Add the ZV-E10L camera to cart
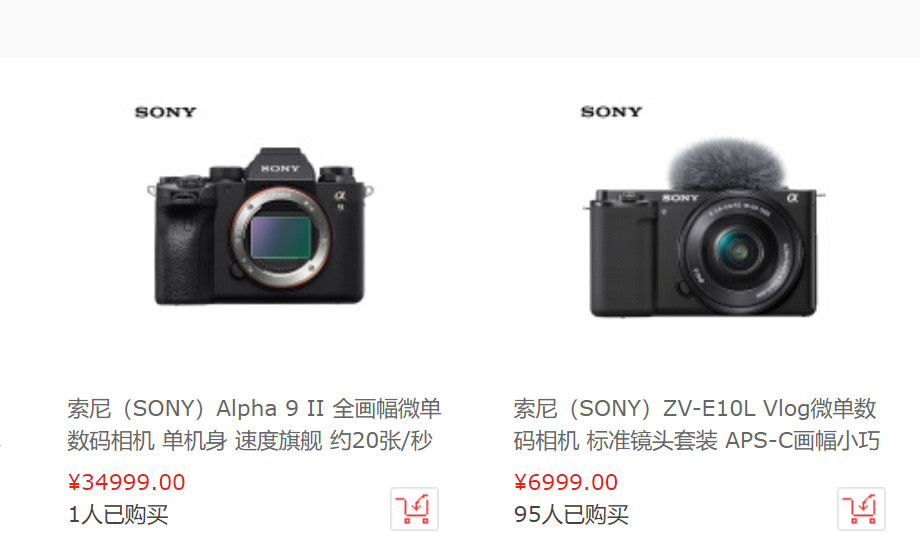The width and height of the screenshot is (920, 554). pos(861,509)
